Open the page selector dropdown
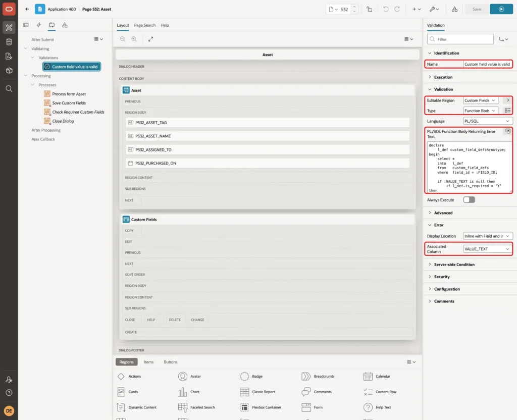517x420 pixels. [333, 9]
